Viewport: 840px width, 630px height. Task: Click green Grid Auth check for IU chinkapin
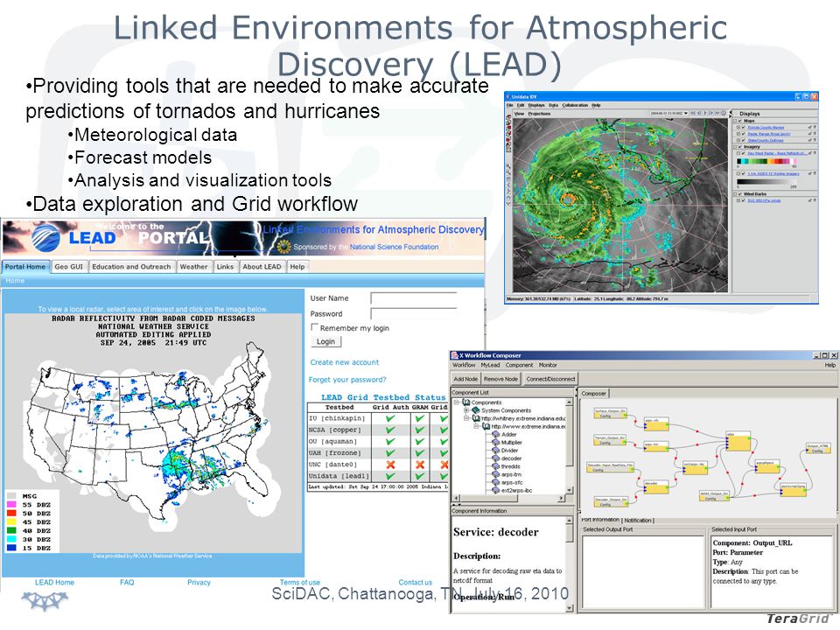(390, 418)
